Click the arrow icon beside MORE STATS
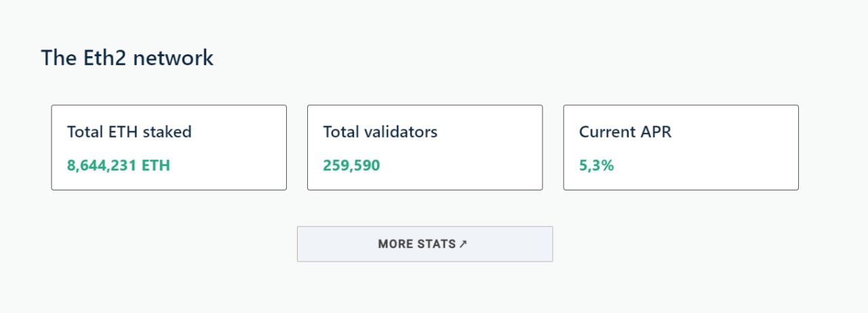Viewport: 868px width, 313px height. [463, 244]
